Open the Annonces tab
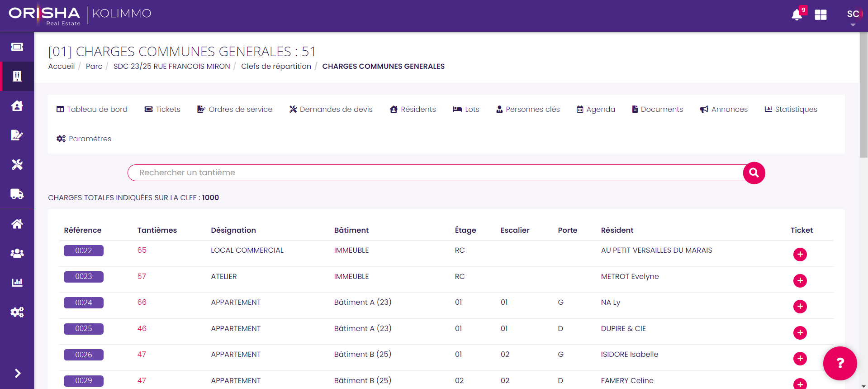This screenshot has height=389, width=868. pos(724,109)
